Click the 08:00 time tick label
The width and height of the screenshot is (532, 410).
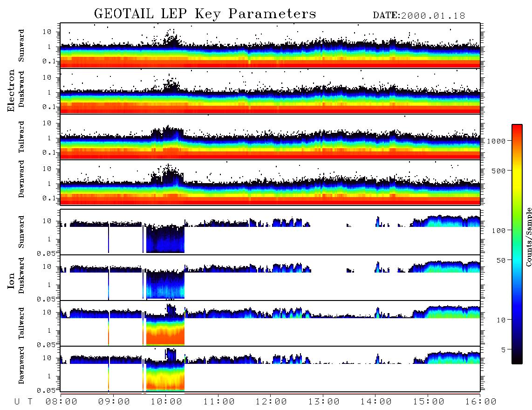pos(61,402)
